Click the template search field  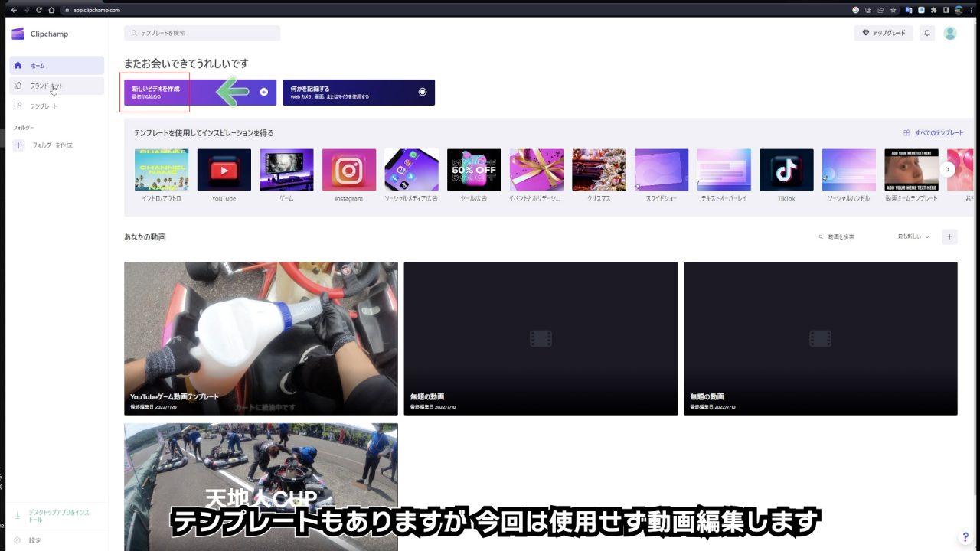coord(203,34)
